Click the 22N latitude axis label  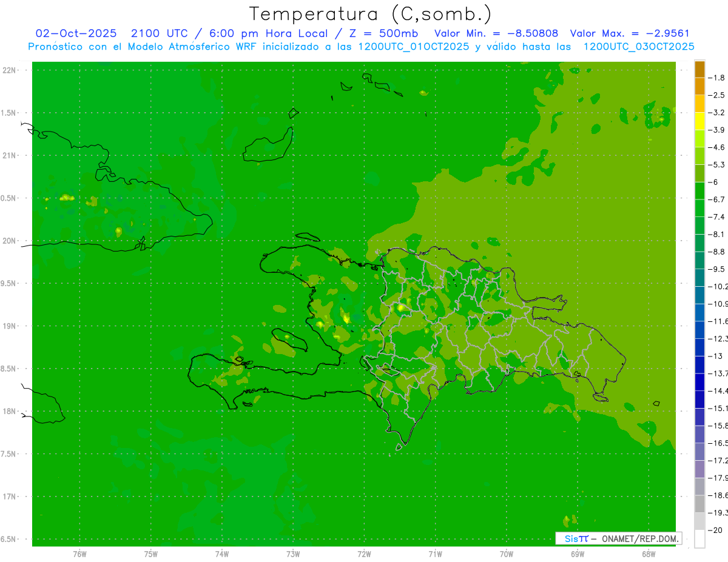pos(10,70)
